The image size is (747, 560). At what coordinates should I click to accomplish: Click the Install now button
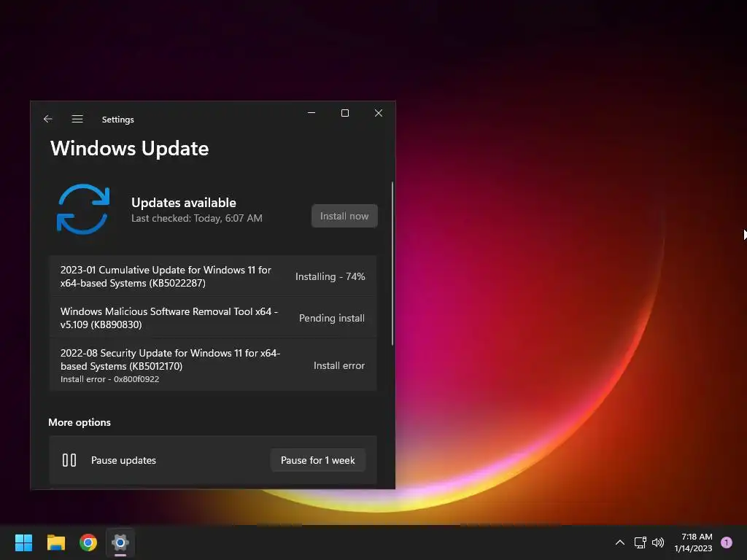pos(344,216)
